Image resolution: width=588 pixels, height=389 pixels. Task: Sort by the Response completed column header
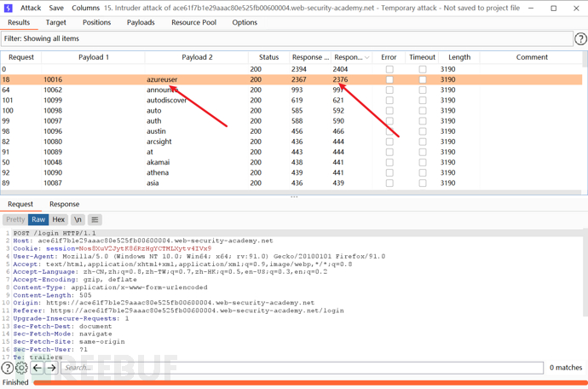(351, 57)
